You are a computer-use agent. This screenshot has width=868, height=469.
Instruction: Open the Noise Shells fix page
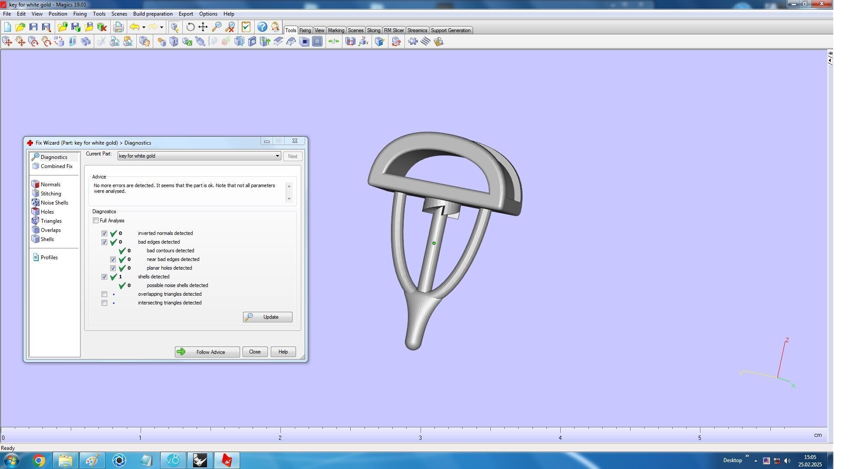point(54,203)
